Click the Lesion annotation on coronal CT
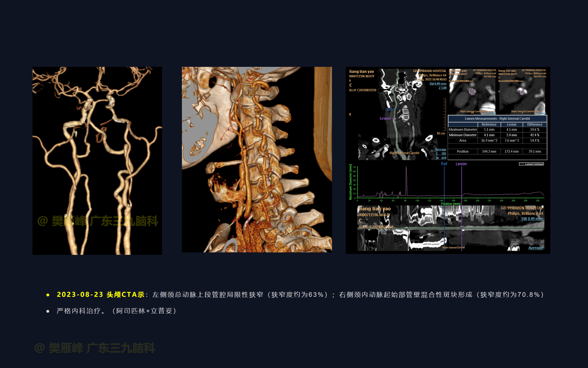Image resolution: width=588 pixels, height=368 pixels. (385, 119)
